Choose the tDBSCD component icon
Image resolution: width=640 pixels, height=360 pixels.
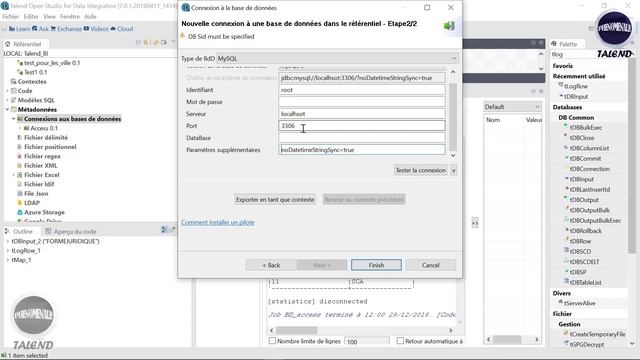click(x=566, y=251)
